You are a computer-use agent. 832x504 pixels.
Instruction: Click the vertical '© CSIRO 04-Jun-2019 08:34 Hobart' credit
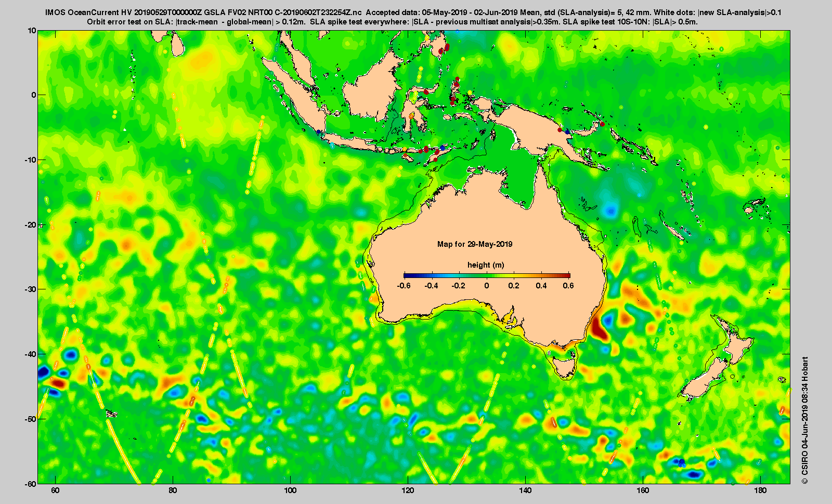[805, 420]
